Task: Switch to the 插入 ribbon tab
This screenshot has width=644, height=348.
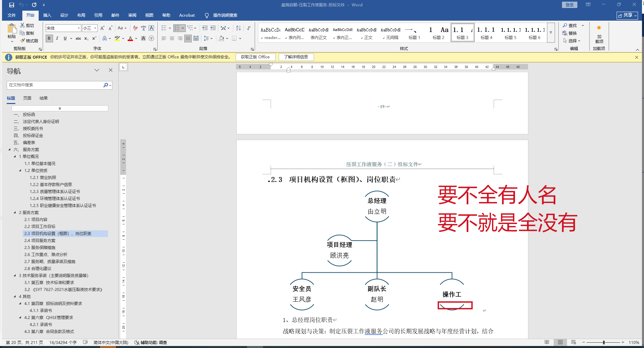Action: pyautogui.click(x=47, y=15)
